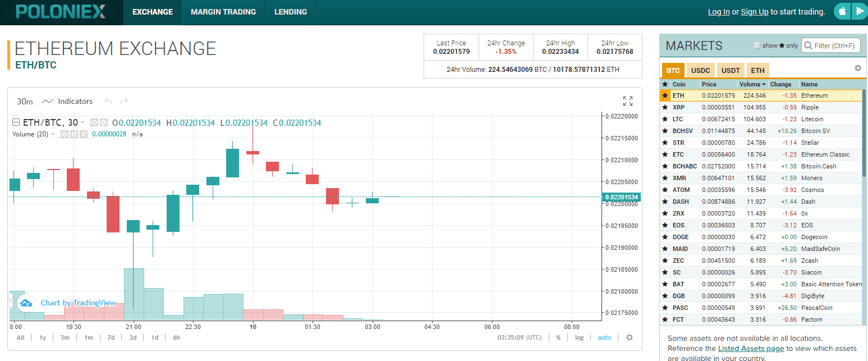Set chart range to 1y

pyautogui.click(x=43, y=337)
